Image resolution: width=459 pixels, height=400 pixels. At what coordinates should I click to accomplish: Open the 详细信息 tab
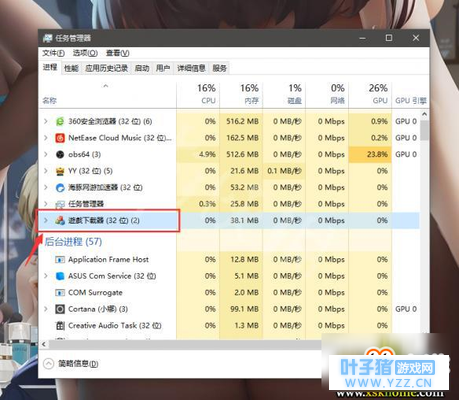tap(191, 68)
